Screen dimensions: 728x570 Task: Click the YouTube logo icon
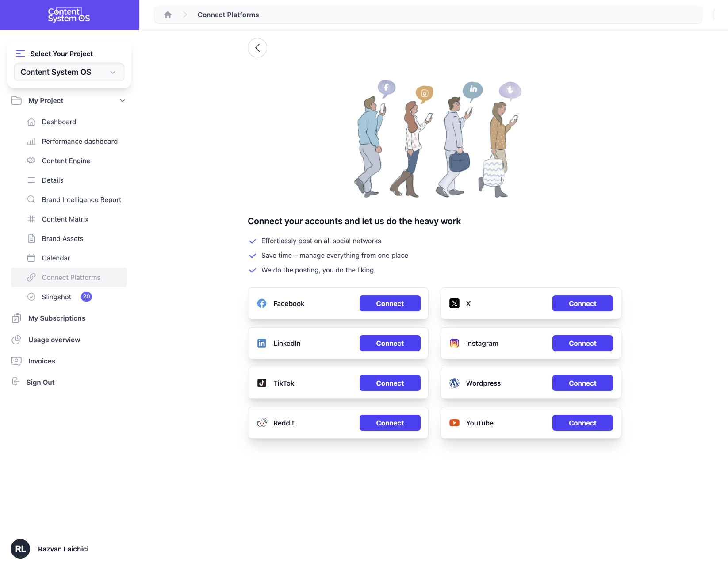click(x=454, y=423)
